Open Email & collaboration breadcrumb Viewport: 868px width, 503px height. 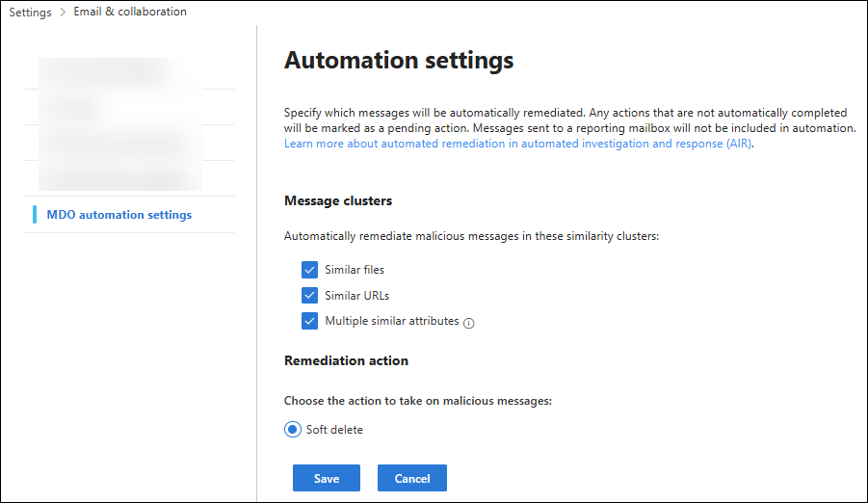(x=130, y=12)
